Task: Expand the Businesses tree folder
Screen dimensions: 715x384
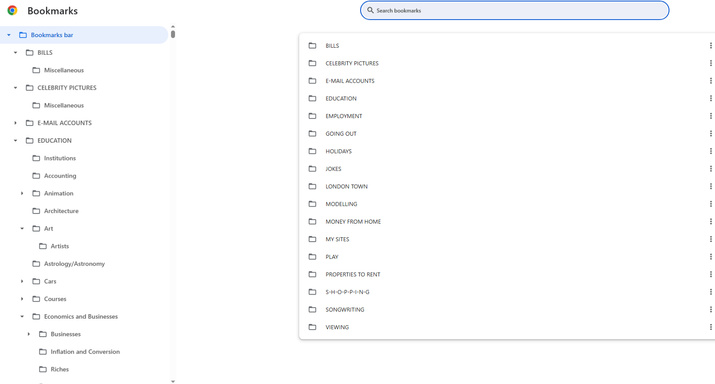Action: [29, 334]
